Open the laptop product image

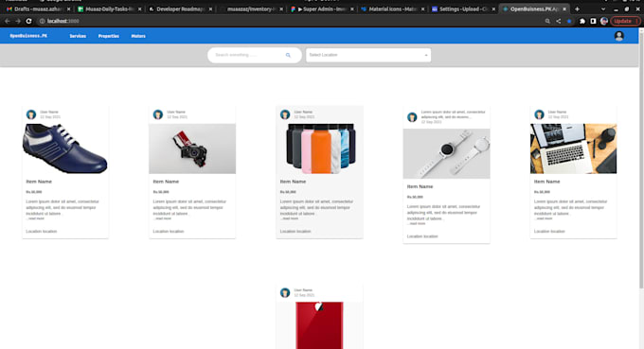click(x=573, y=148)
